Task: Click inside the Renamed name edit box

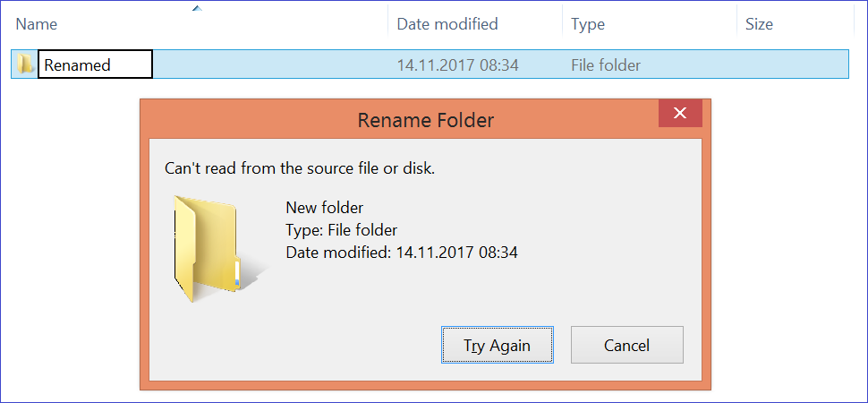Action: [x=95, y=64]
